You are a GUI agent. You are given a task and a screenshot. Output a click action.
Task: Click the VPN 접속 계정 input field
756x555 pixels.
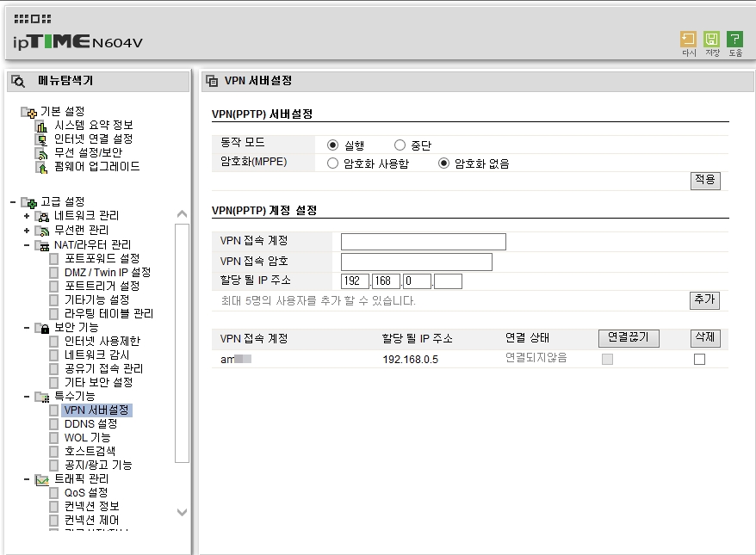pyautogui.click(x=424, y=242)
